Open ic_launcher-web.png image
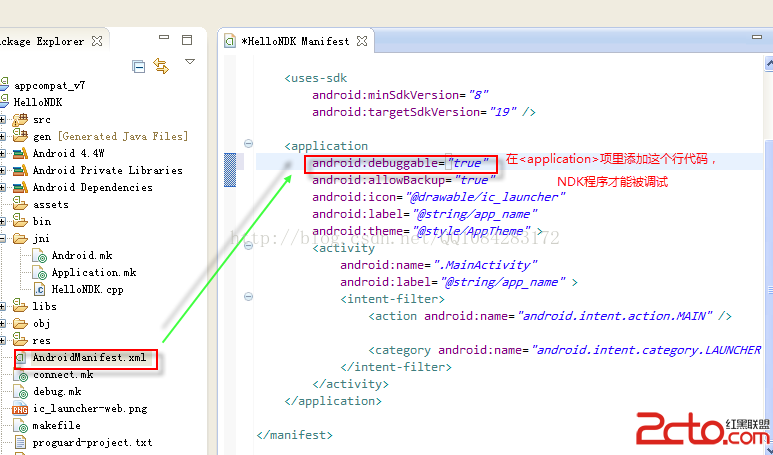This screenshot has width=773, height=455. pos(90,408)
